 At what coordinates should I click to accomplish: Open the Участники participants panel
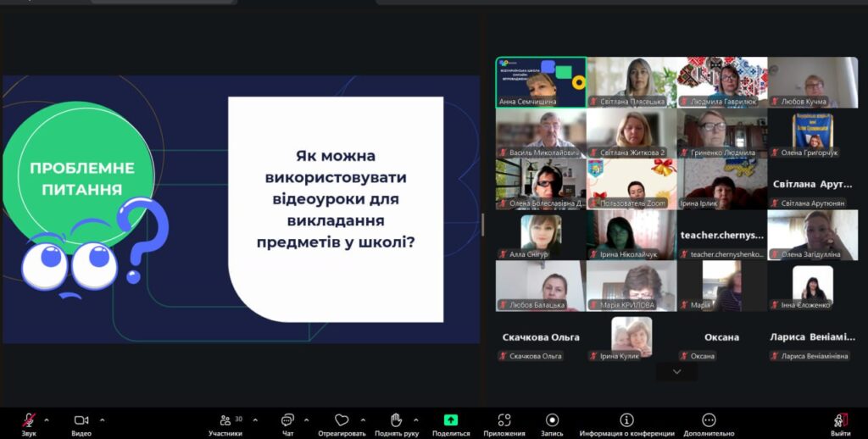click(x=225, y=420)
